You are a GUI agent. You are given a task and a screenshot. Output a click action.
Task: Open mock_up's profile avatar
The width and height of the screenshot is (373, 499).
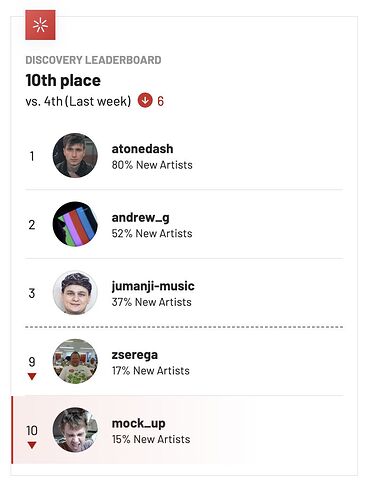[x=75, y=430]
